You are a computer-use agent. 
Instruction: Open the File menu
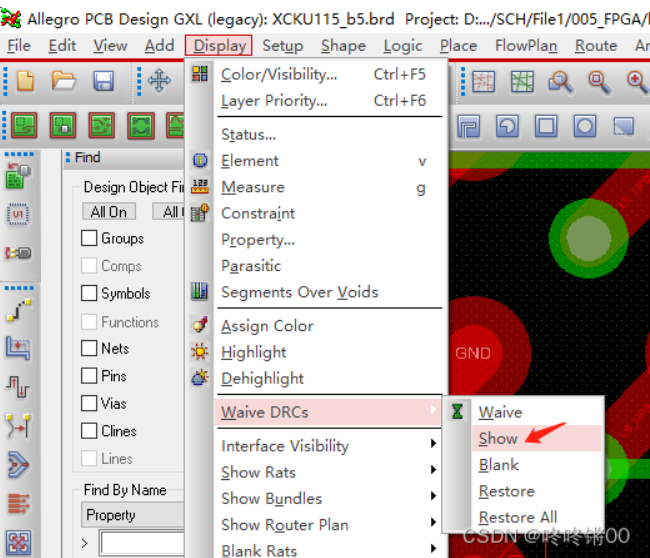point(19,46)
